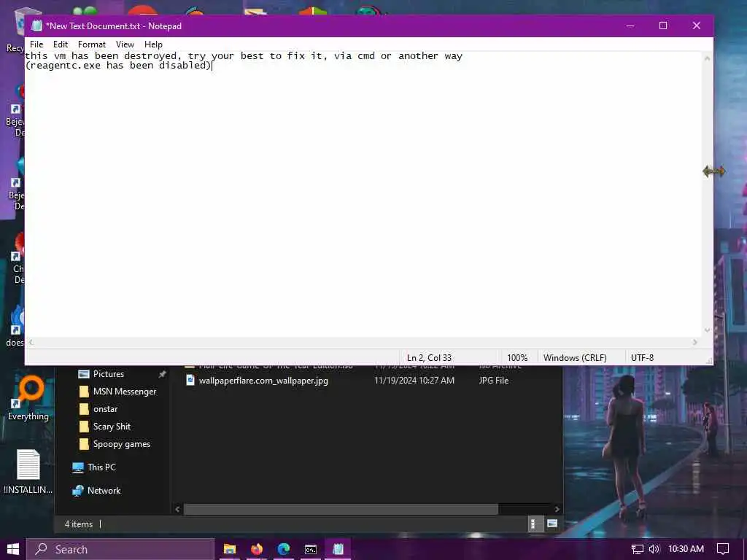Viewport: 747px width, 560px height.
Task: Click the pin icon next to Pictures
Action: point(163,374)
